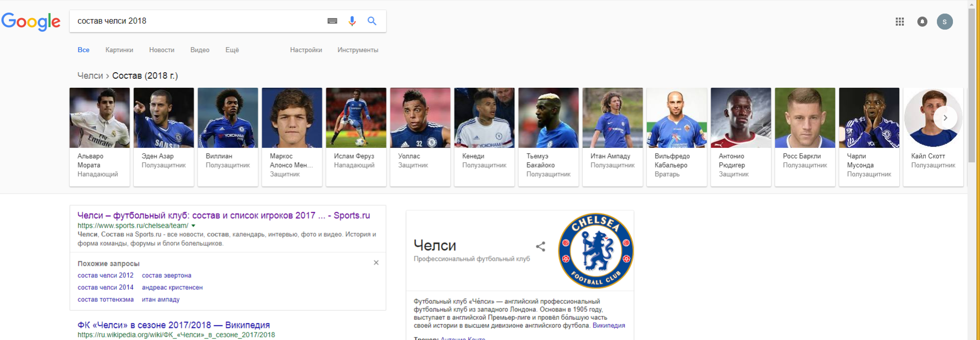The height and width of the screenshot is (340, 980).
Task: Open the account avatar menu
Action: [x=945, y=22]
